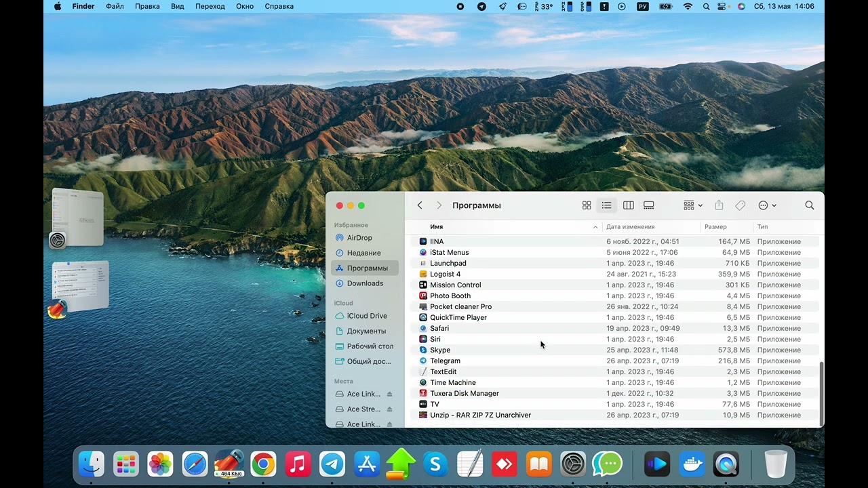Sort by Размер column header
The height and width of the screenshot is (488, 868).
point(715,227)
